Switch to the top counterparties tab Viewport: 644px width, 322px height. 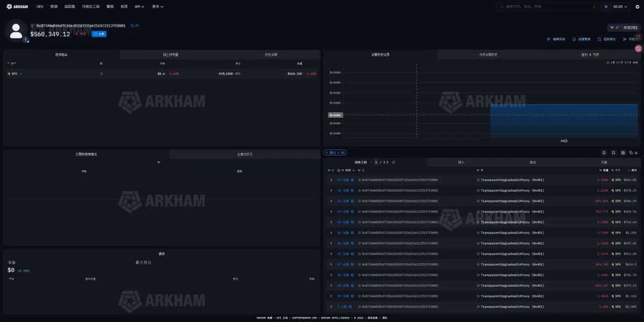pos(245,154)
